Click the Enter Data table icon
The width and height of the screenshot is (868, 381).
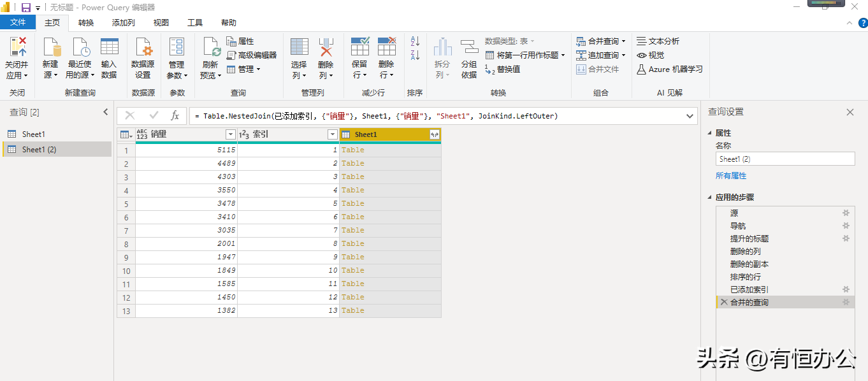click(x=109, y=47)
